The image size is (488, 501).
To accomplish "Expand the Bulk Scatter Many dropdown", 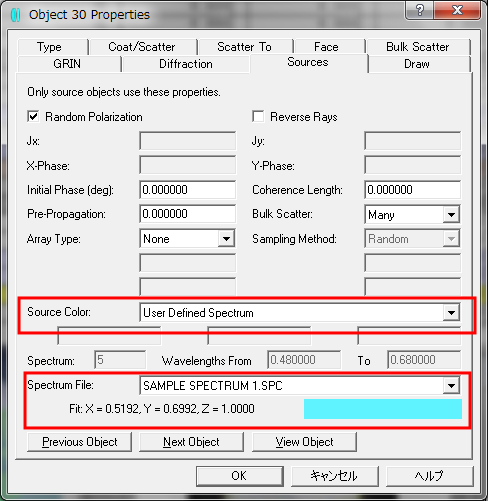I will pos(451,214).
